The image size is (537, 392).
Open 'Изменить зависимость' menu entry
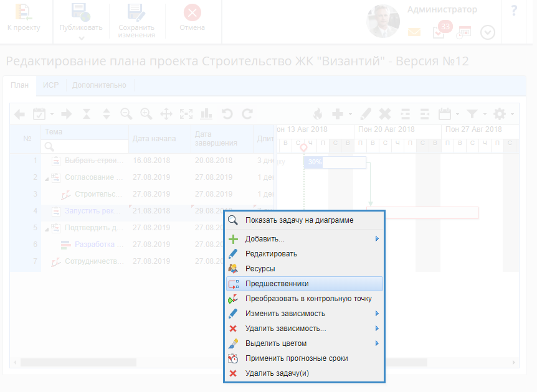(304, 314)
